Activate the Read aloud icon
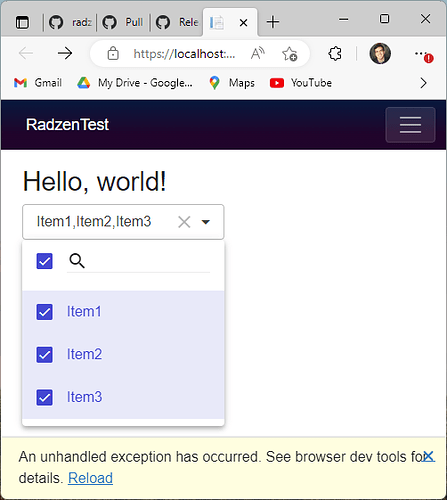This screenshot has height=500, width=447. pos(257,53)
